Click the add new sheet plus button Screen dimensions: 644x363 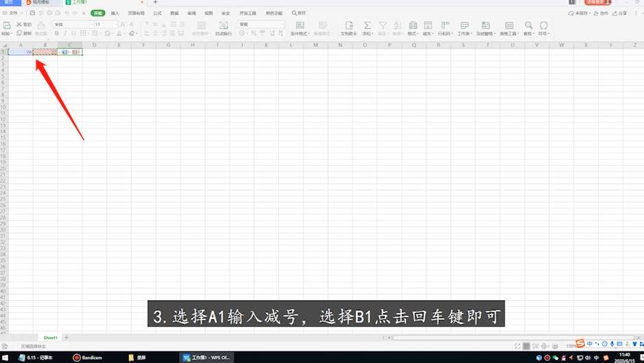(x=66, y=338)
